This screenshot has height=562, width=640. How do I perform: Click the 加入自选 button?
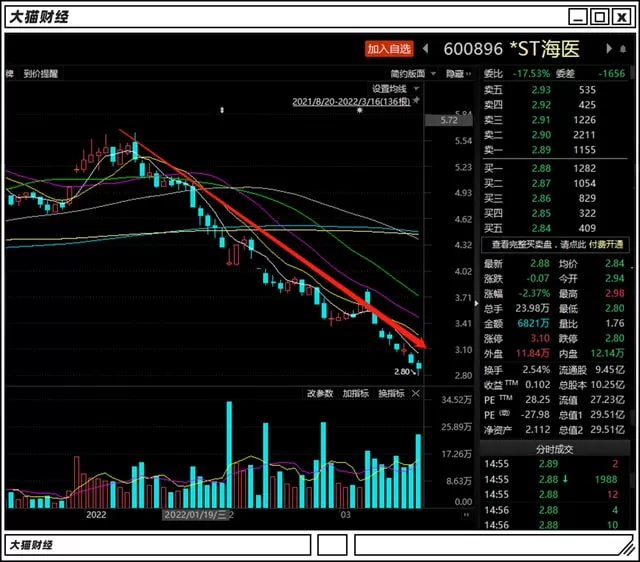point(389,49)
